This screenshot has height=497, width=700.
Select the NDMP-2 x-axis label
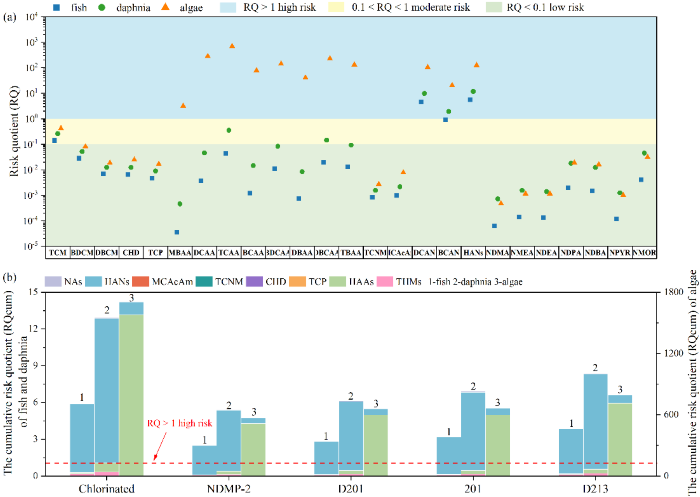click(x=228, y=487)
